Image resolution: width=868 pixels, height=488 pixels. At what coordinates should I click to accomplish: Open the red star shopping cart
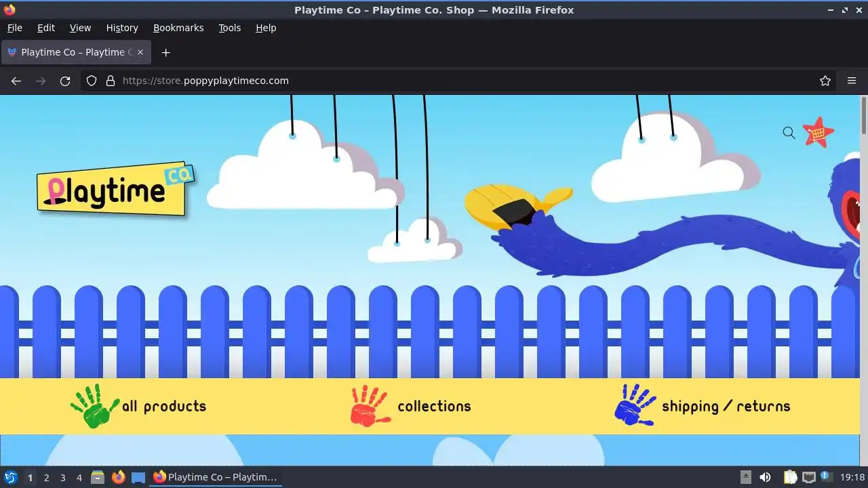(818, 132)
